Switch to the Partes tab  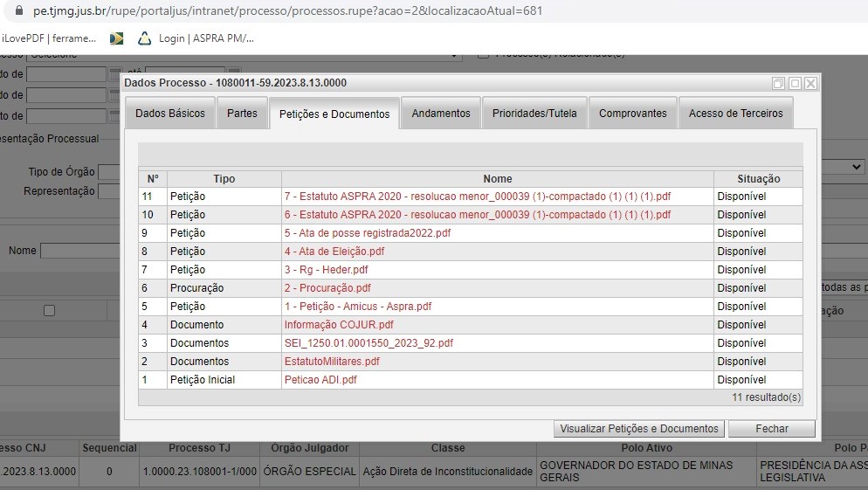pos(242,113)
